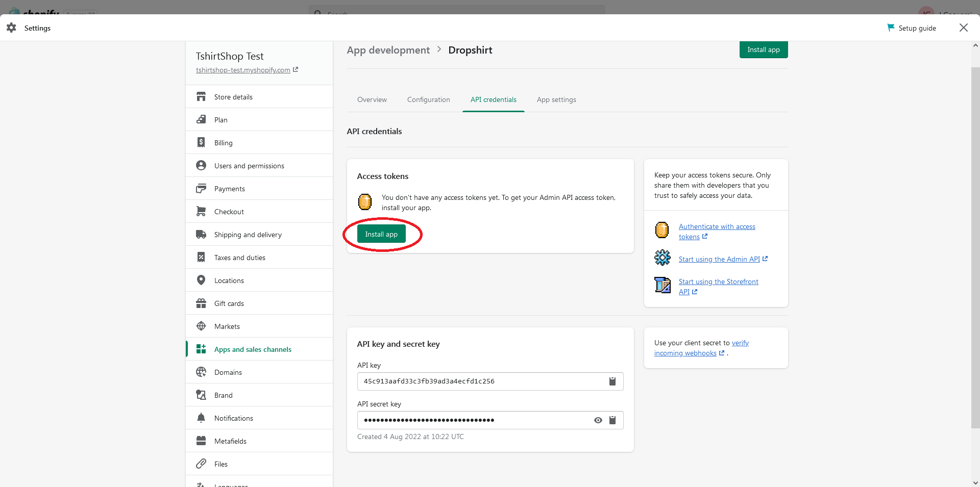Click the top-right Install app button
Screen dimensions: 980x487
[764, 49]
